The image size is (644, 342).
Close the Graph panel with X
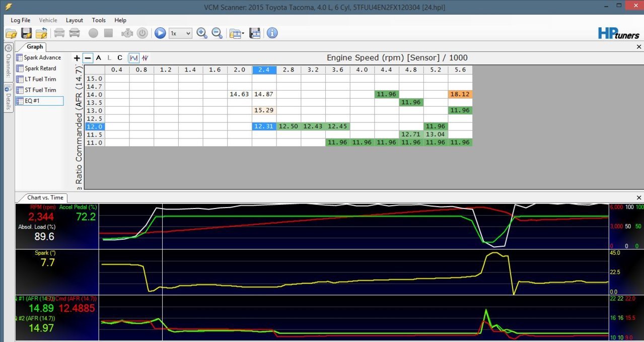(x=639, y=46)
